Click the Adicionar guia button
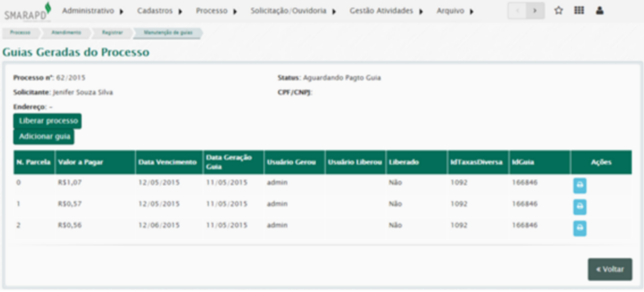 coord(44,137)
